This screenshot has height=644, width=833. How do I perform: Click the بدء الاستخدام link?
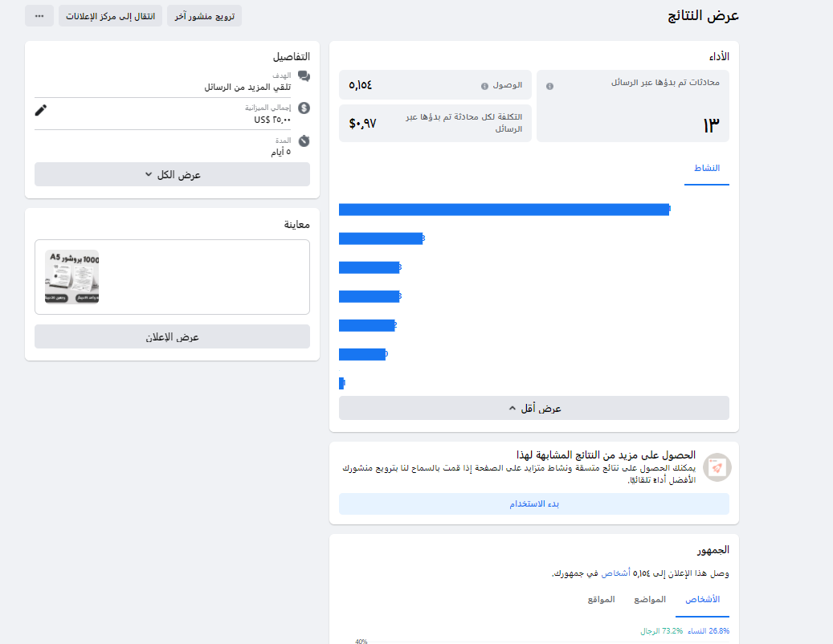pos(534,503)
